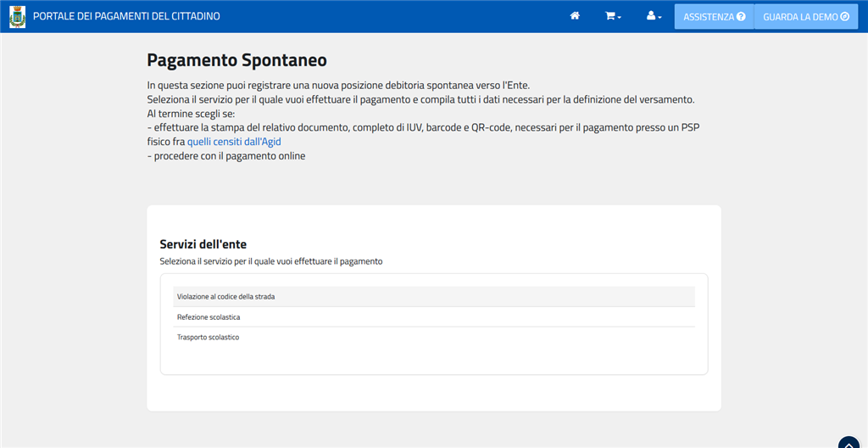The width and height of the screenshot is (868, 448).
Task: Open the shopping cart icon
Action: coord(609,16)
